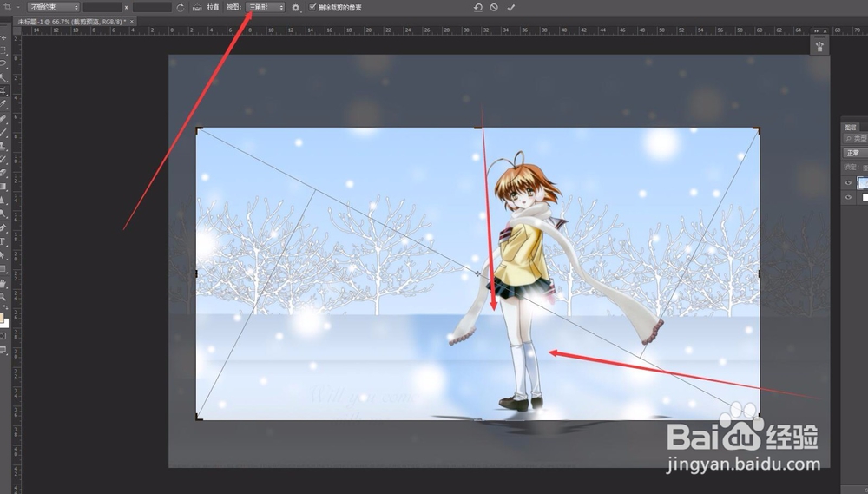
Task: Toggle Quick Mask mode icon
Action: click(x=3, y=336)
